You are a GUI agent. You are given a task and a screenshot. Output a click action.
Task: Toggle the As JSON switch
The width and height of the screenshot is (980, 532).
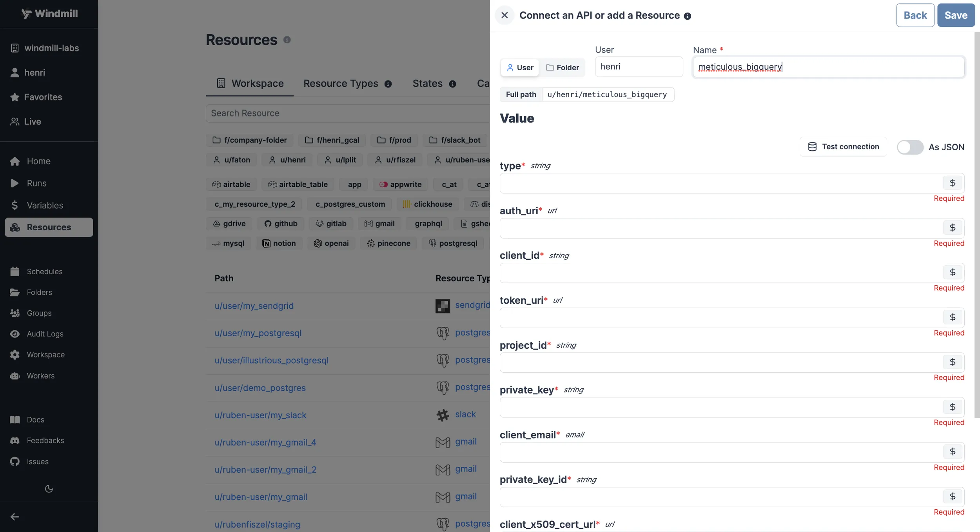909,146
